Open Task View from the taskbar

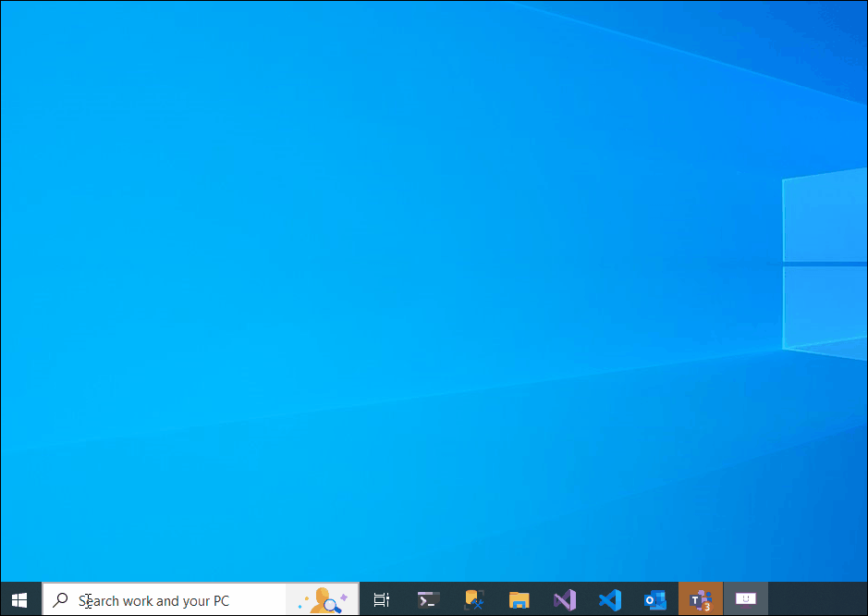(x=381, y=599)
